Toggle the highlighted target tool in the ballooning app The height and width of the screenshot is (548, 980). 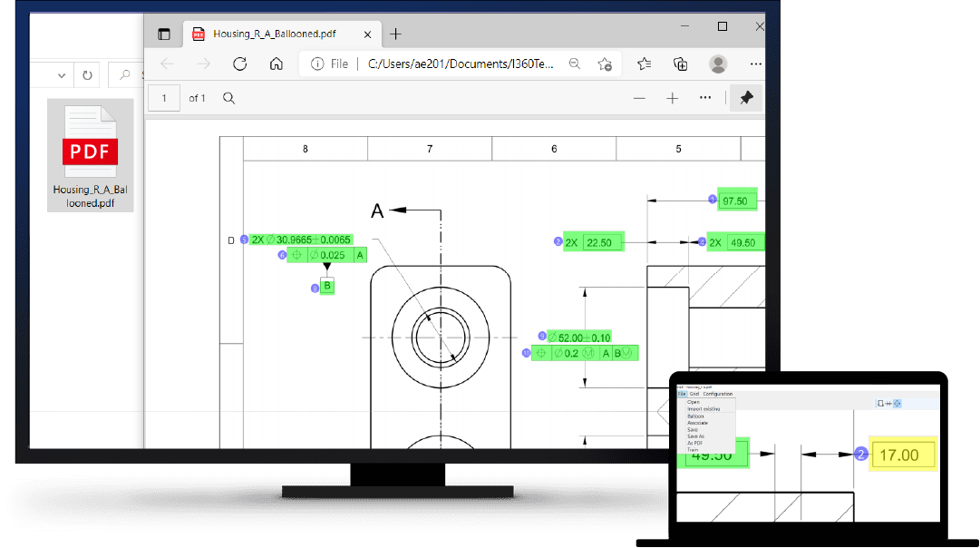click(x=898, y=403)
